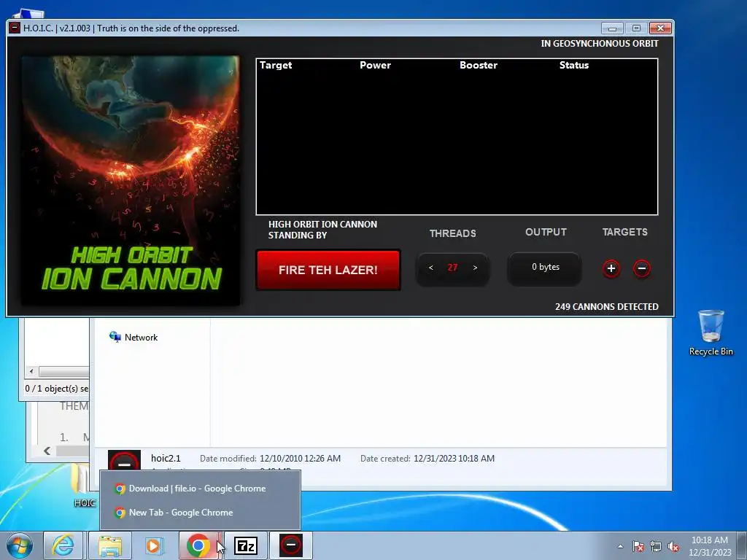
Task: Click the OUTPUT label
Action: pos(546,232)
